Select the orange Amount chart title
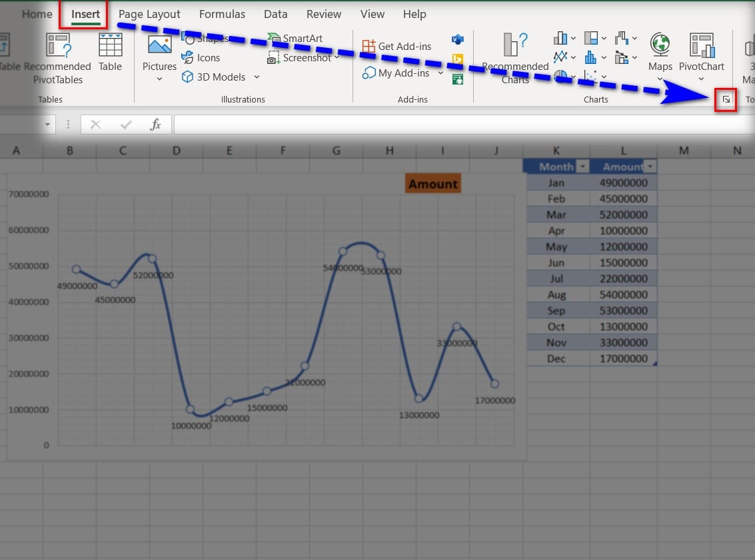The width and height of the screenshot is (755, 560). 432,184
